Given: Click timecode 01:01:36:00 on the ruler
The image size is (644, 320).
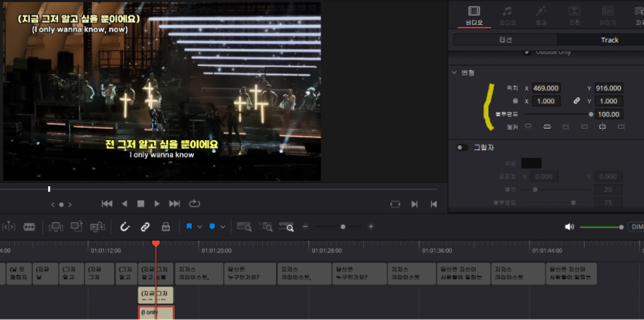Looking at the screenshot, I should pyautogui.click(x=437, y=251).
